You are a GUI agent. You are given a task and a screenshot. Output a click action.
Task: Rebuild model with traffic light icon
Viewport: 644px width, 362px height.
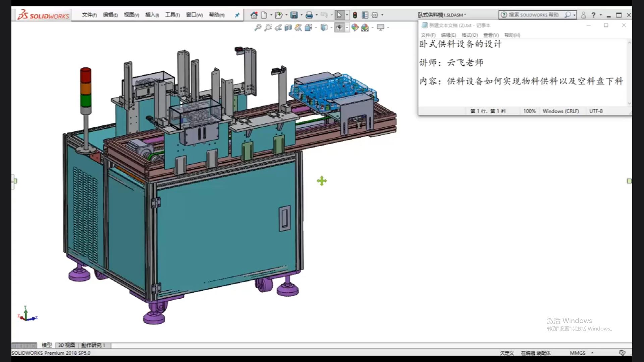pos(355,15)
